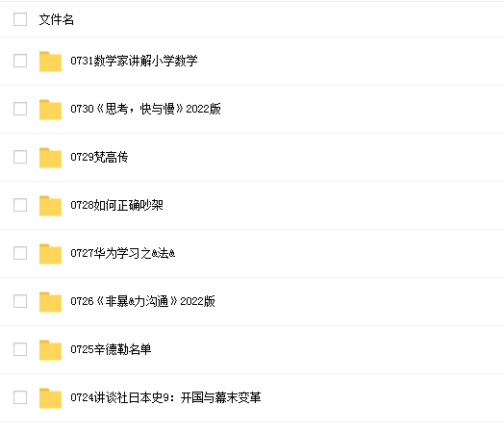Click the 0725辛德勒名单 folder icon
The width and height of the screenshot is (504, 431).
click(50, 350)
